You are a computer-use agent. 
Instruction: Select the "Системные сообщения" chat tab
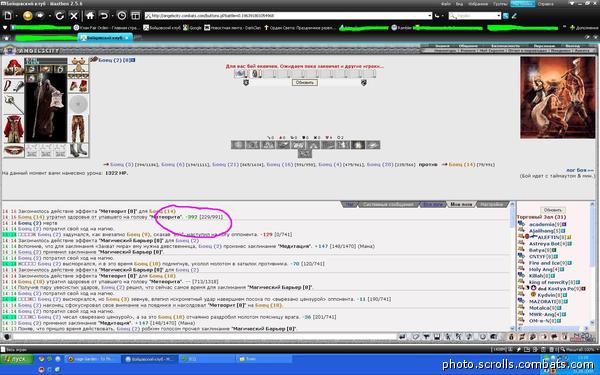[389, 204]
